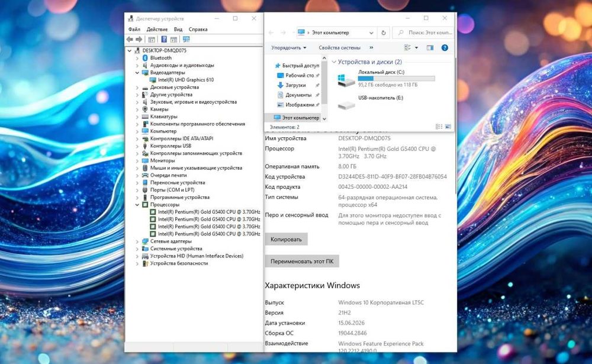
Task: Show hidden toolbar commands with » chevron
Action: point(371,47)
